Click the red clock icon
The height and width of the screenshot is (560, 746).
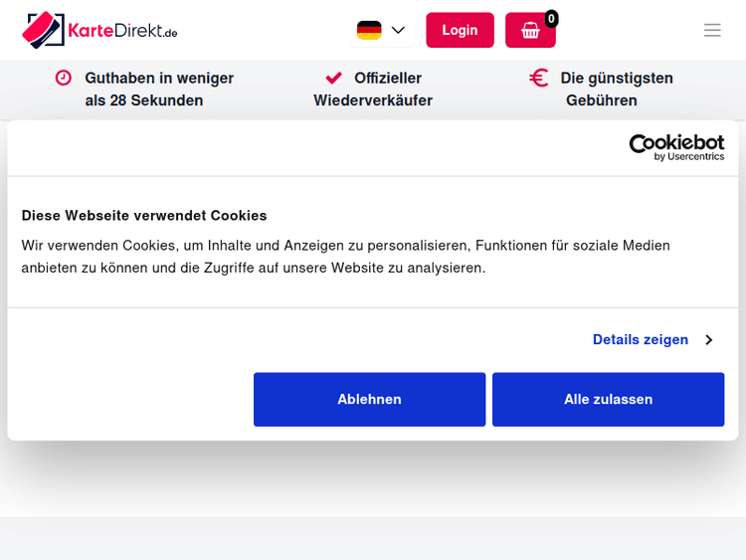[64, 78]
